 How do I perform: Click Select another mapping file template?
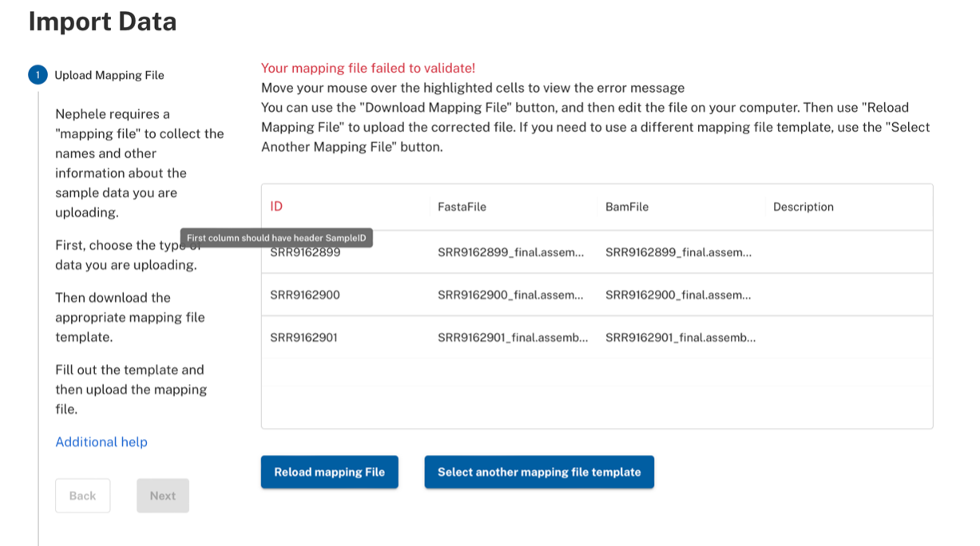539,472
